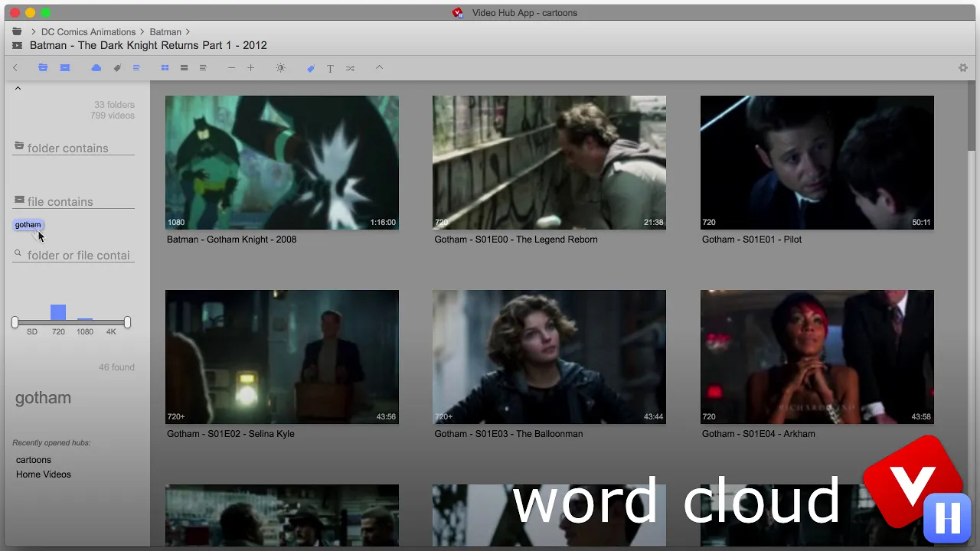Click the '46 found' results count
The height and width of the screenshot is (551, 980).
click(x=116, y=367)
